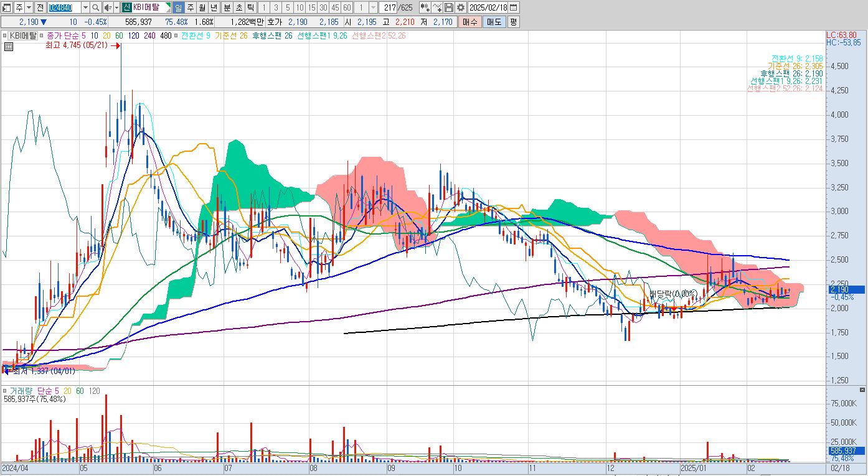Click the 전환선 9 legend label
The image size is (868, 476).
pos(196,35)
